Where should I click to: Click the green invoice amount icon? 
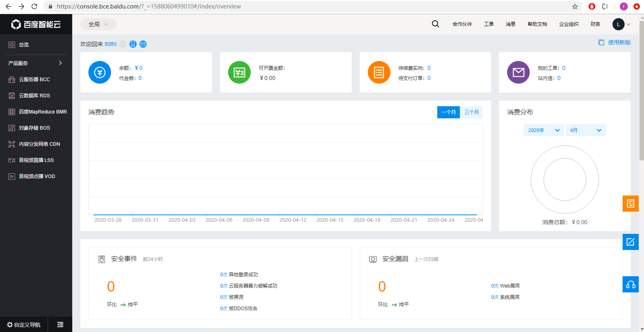[x=239, y=72]
